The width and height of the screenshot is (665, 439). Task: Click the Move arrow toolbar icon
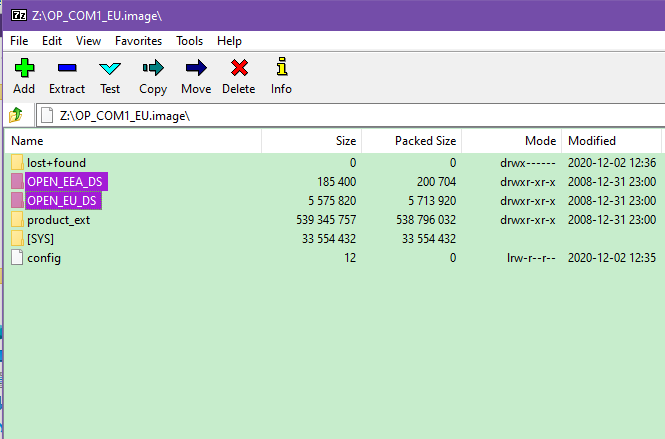196,68
